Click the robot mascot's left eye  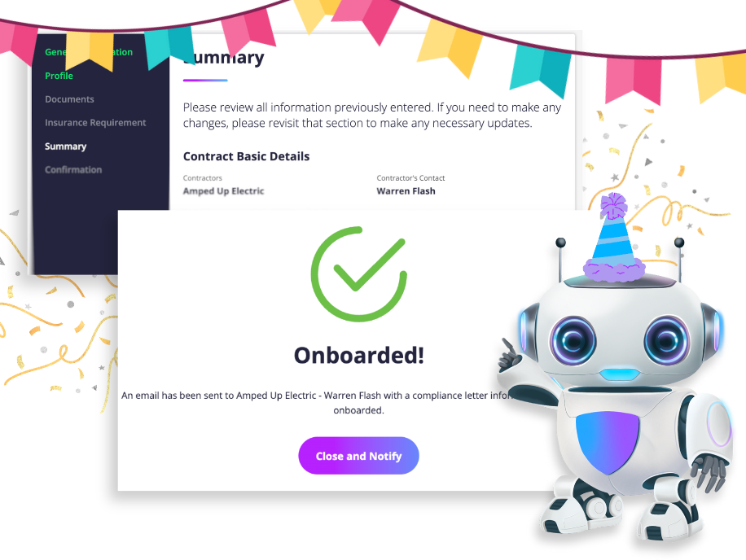(573, 340)
